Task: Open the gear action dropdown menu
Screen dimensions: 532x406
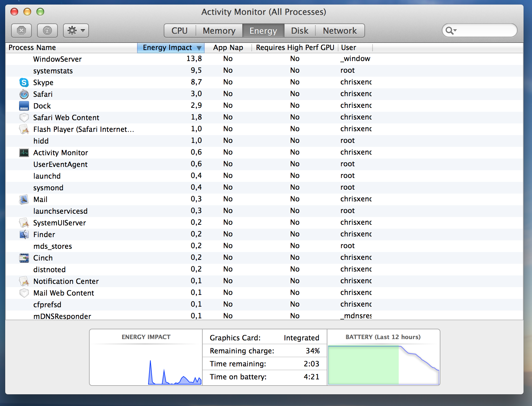Action: (x=76, y=31)
